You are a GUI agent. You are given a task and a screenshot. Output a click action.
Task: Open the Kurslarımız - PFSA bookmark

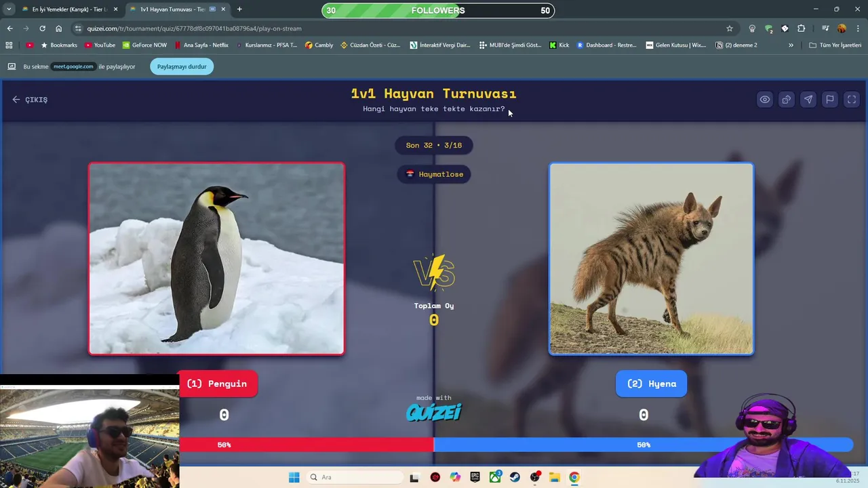[x=266, y=45]
